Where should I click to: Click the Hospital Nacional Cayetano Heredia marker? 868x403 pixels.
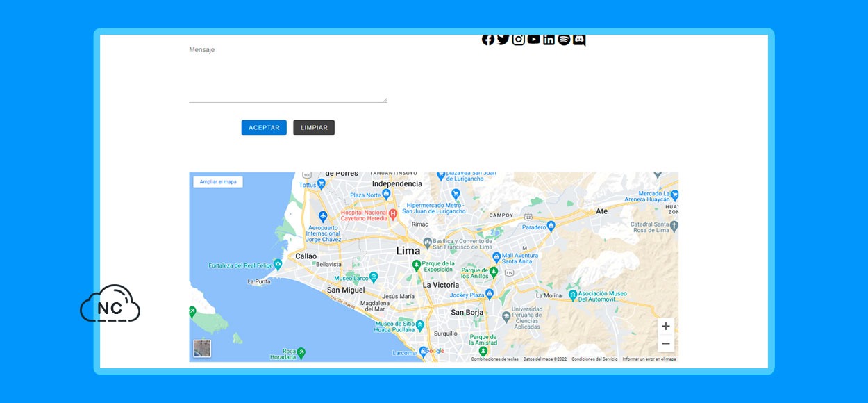(392, 214)
